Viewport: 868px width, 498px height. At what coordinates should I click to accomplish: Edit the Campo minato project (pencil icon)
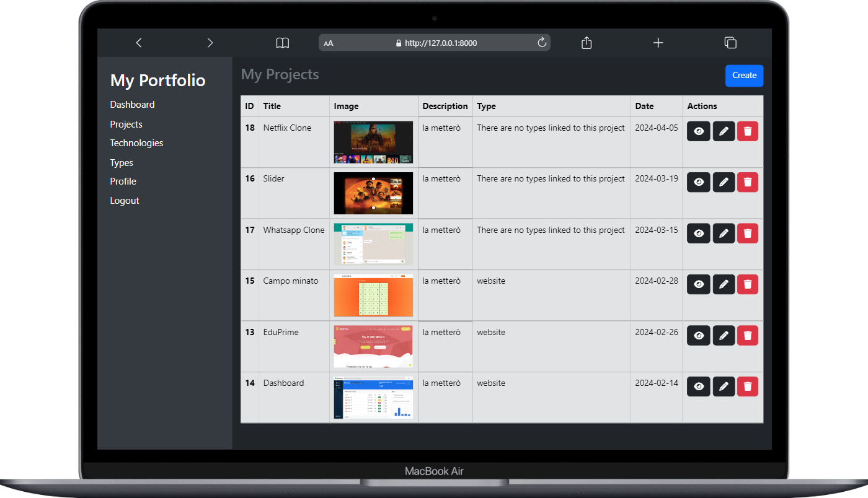tap(724, 284)
